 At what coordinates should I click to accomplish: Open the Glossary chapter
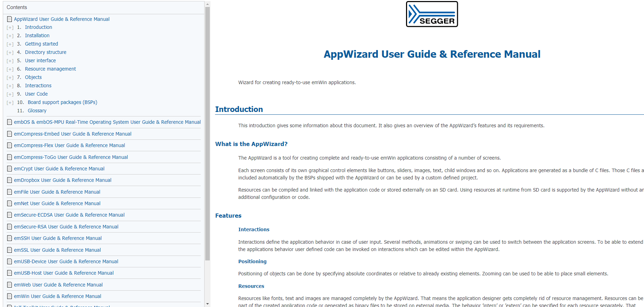pos(37,111)
